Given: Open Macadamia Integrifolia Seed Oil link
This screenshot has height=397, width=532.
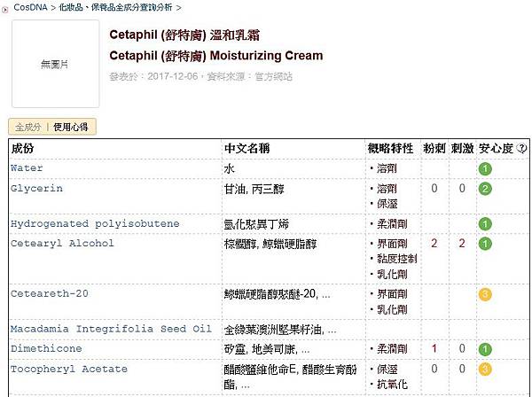Looking at the screenshot, I should click(111, 329).
